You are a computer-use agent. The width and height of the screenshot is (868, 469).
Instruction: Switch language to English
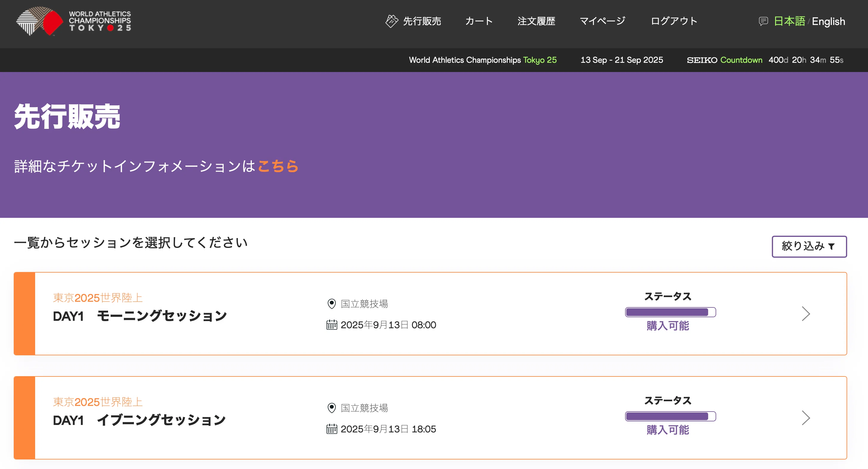point(828,21)
